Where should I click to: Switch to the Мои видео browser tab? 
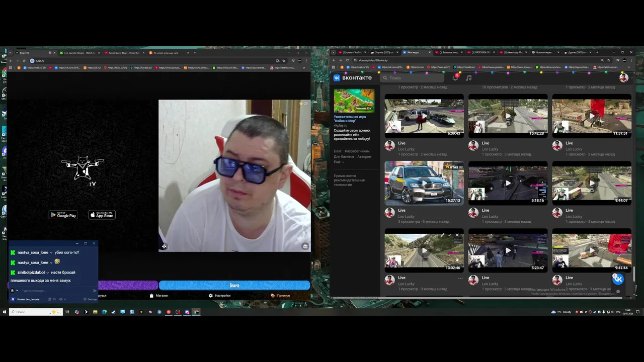[x=416, y=52]
